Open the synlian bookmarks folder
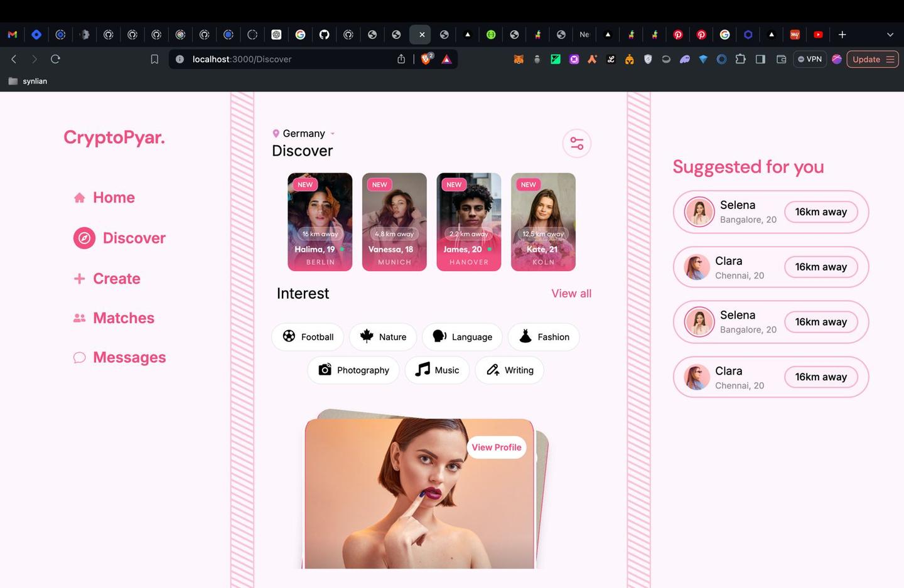This screenshot has height=588, width=904. [x=28, y=81]
